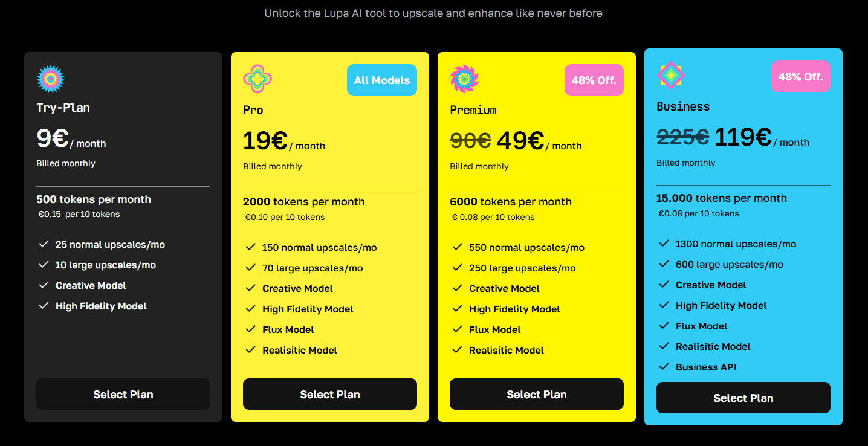Click the crossed-out 90€ Premium price

tap(470, 141)
